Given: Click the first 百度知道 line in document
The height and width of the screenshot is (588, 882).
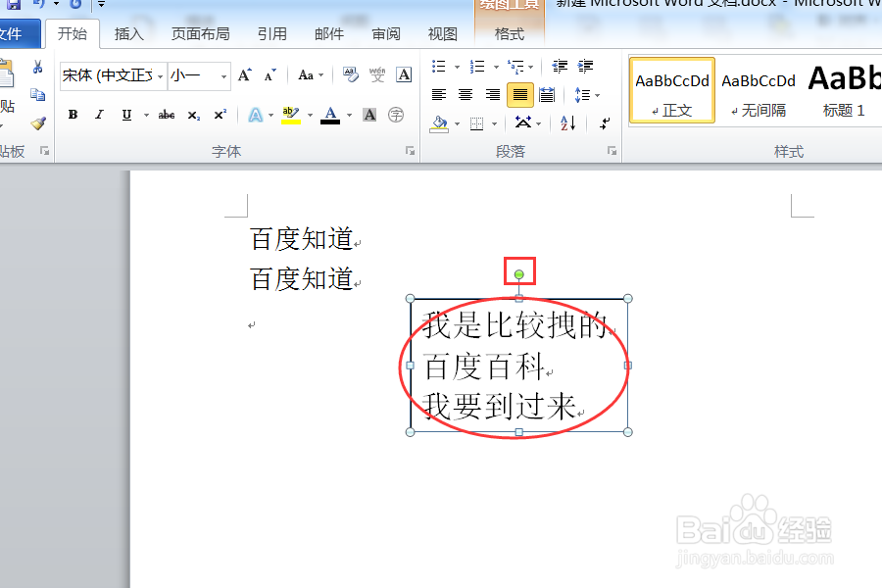Looking at the screenshot, I should coord(302,238).
